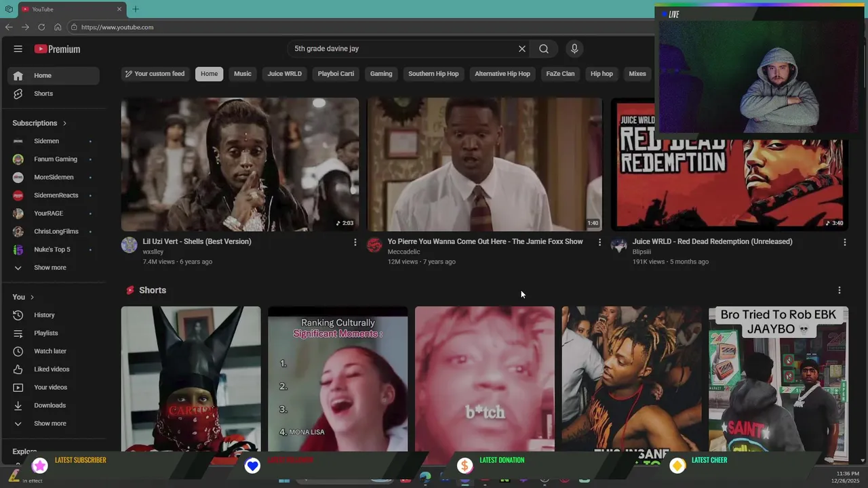
Task: Open the Nuke's Top 5 channel
Action: click(54, 249)
